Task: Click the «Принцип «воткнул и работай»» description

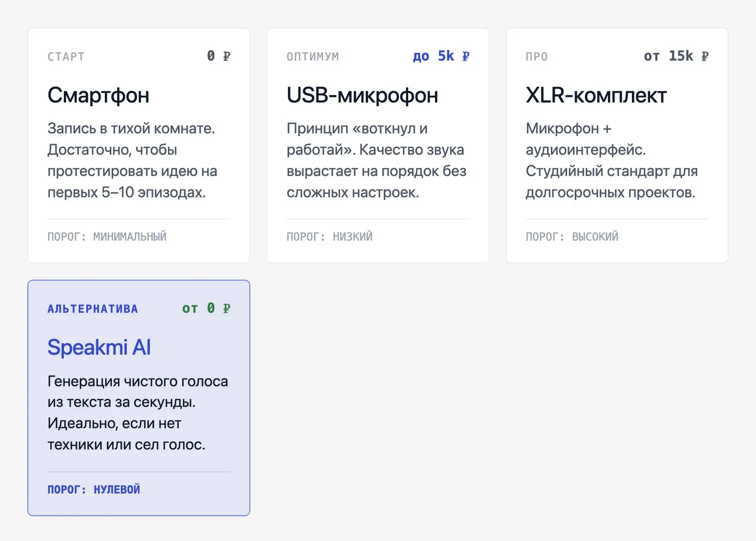Action: (376, 160)
